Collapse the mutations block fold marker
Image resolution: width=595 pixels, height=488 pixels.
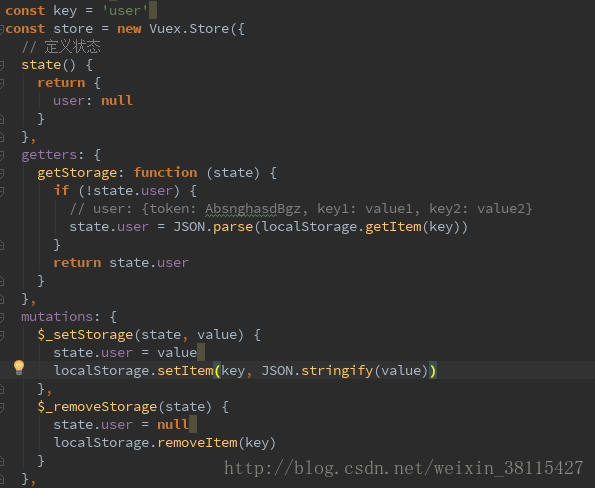coord(2,317)
